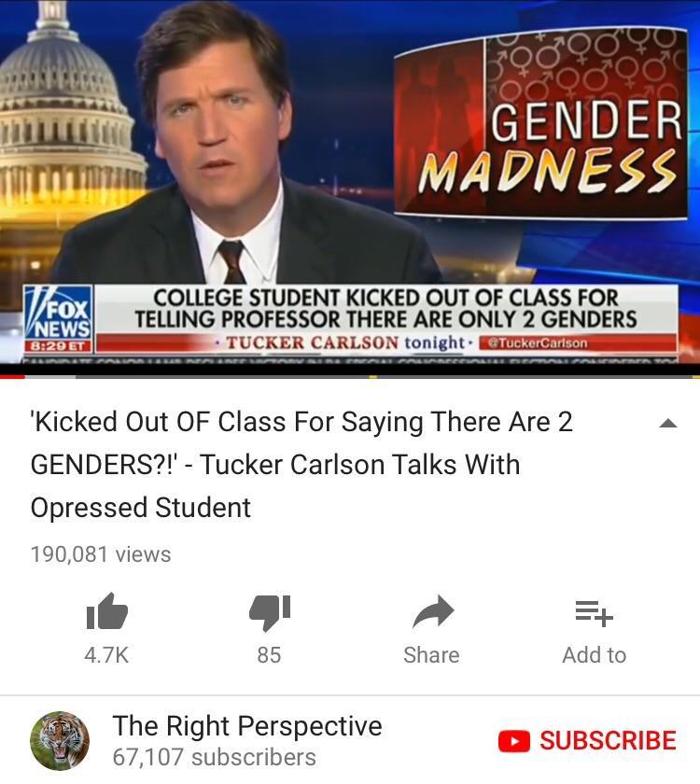Seek on the red video progress bar
Screen dimensions: 700x784
coord(350,376)
